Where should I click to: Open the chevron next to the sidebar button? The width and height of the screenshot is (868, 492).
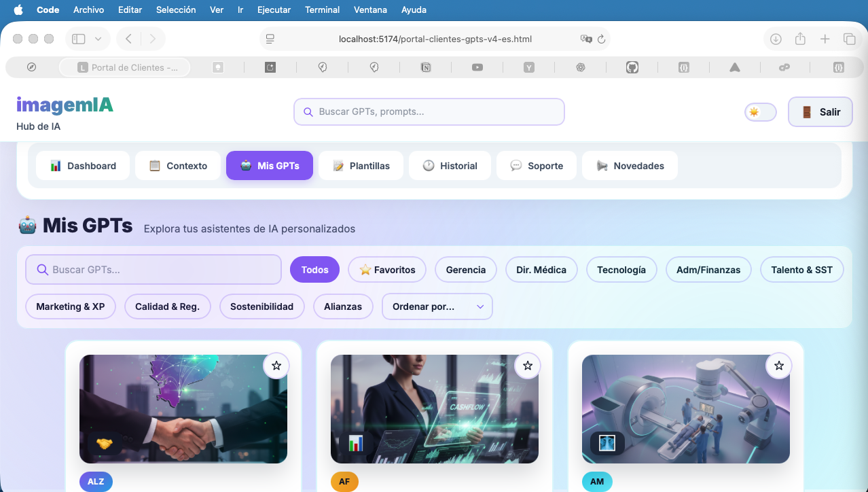[99, 39]
